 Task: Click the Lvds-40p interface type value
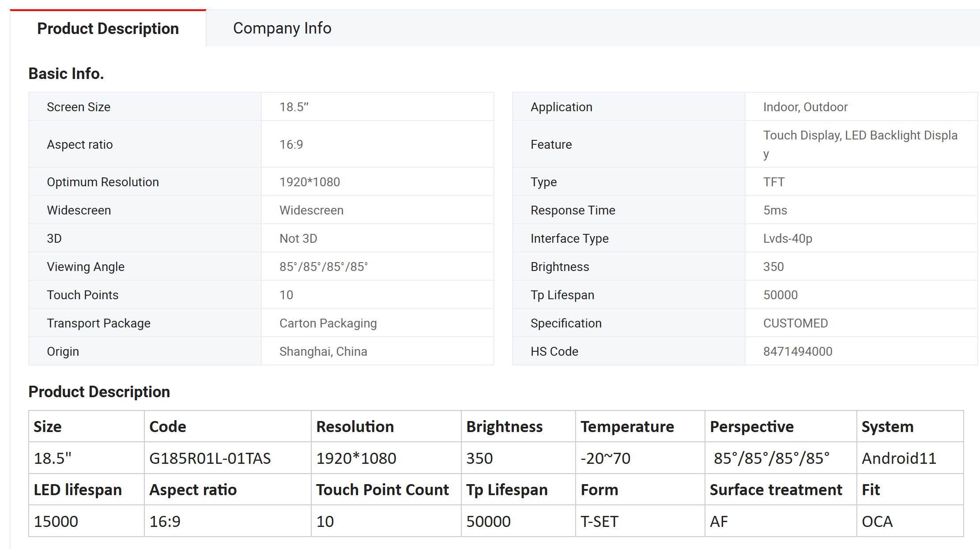(788, 238)
